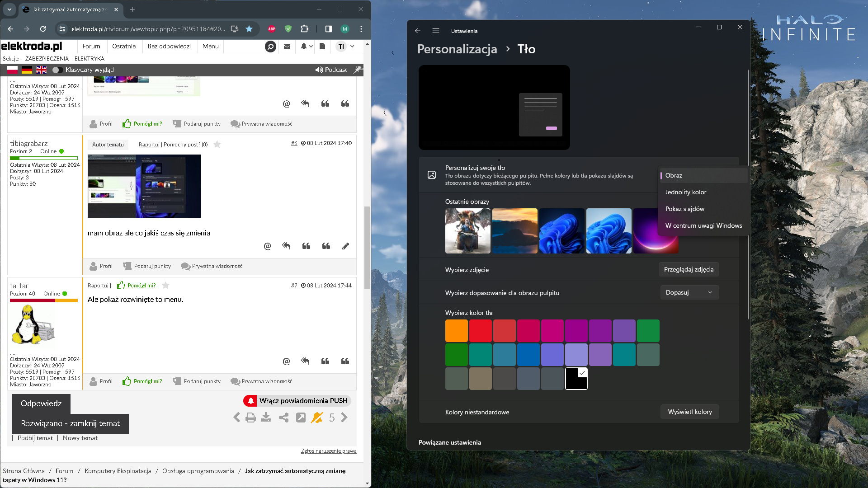Edit post #6 with the pencil icon
Viewport: 868px width, 488px height.
point(345,246)
